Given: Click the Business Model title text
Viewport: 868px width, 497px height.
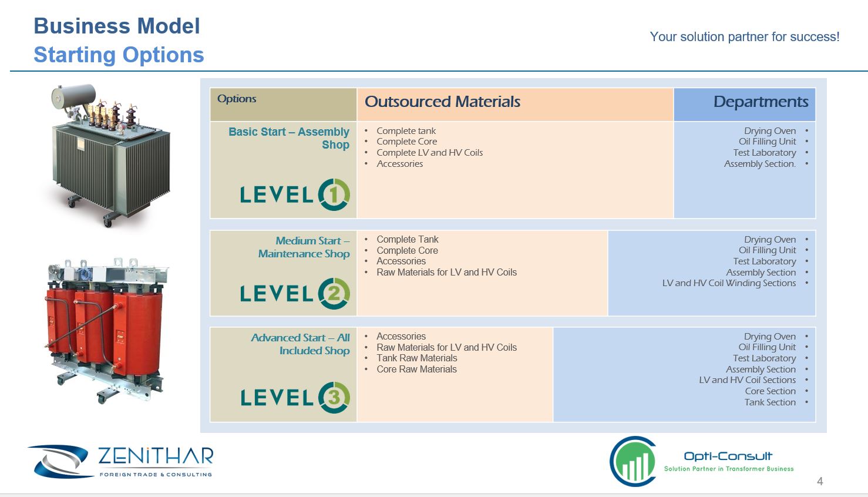Looking at the screenshot, I should click(x=117, y=26).
